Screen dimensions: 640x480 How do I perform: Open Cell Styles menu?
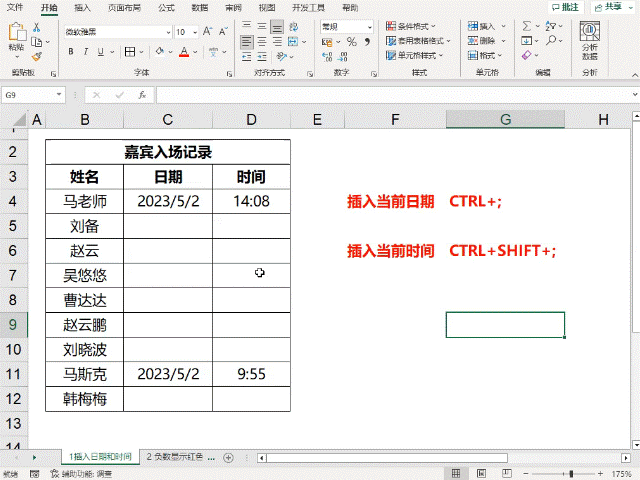point(414,56)
